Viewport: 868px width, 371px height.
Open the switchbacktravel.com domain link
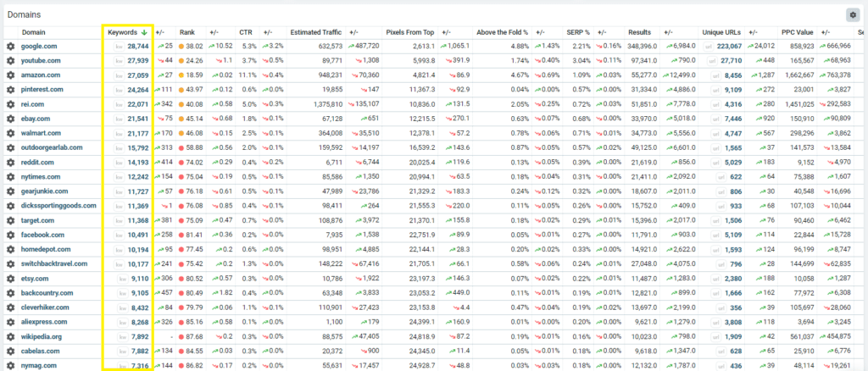pos(54,263)
